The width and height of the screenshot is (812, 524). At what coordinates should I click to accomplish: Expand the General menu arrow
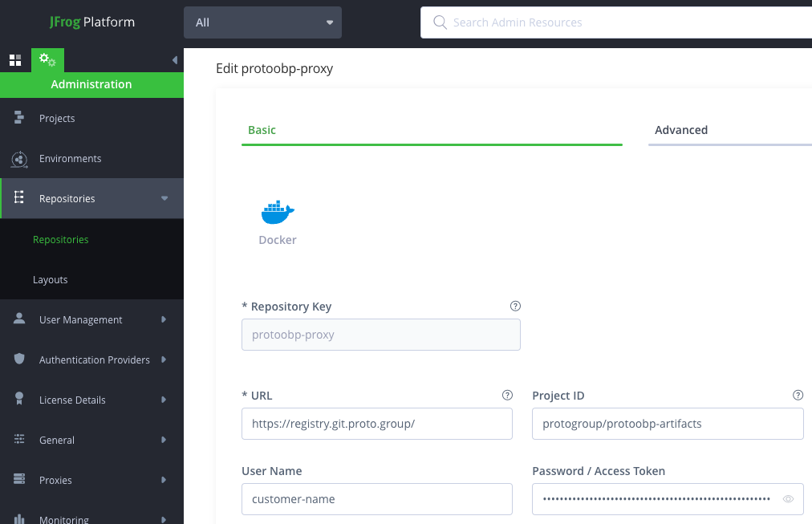[164, 440]
